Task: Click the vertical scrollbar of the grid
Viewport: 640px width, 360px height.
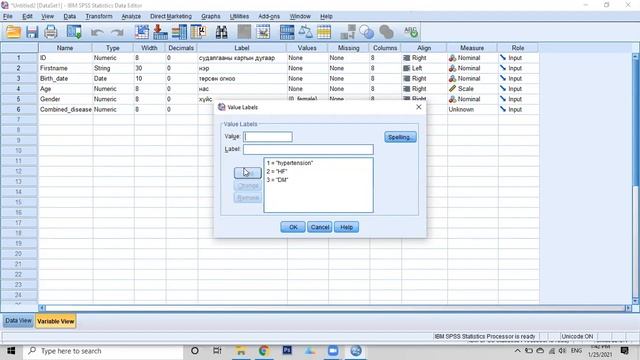Action: click(x=636, y=178)
